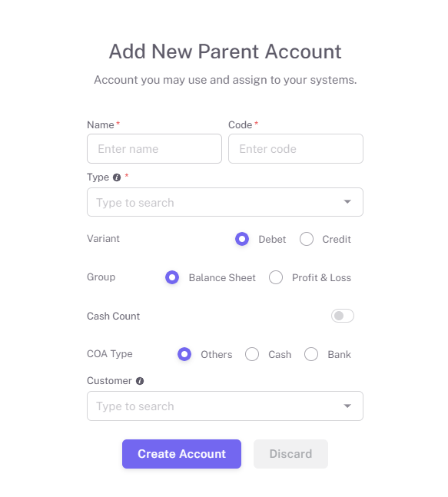Select the Debet variant radio button

[242, 239]
